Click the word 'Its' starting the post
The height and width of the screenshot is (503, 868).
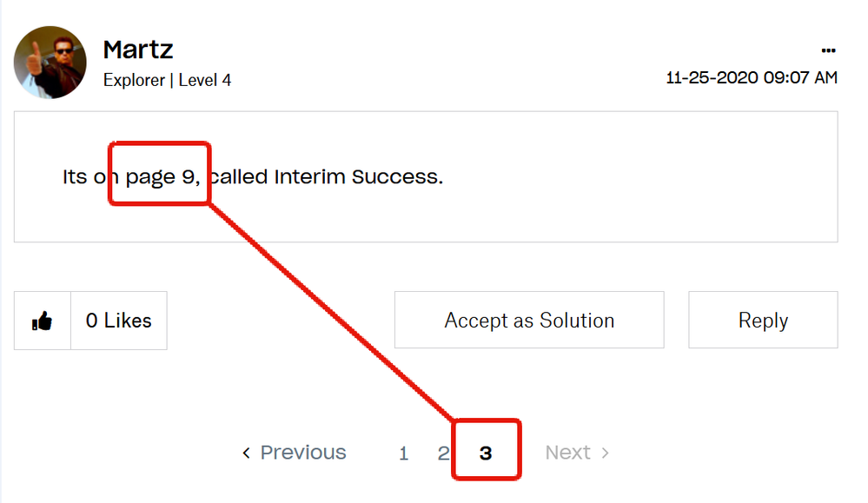(x=75, y=177)
